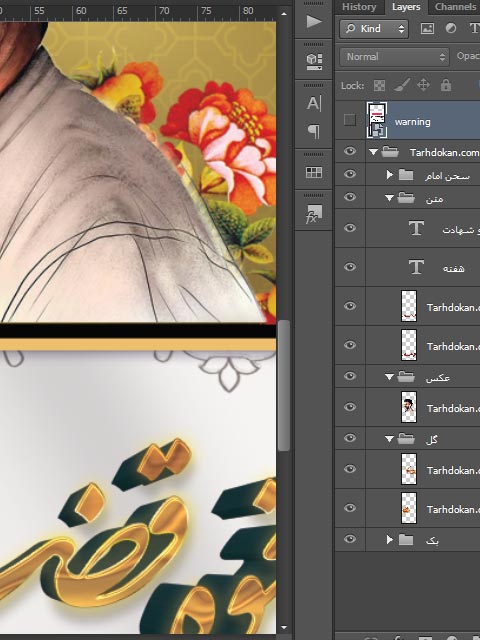
Task: Click the canvas scroll down arrow
Action: pyautogui.click(x=284, y=627)
